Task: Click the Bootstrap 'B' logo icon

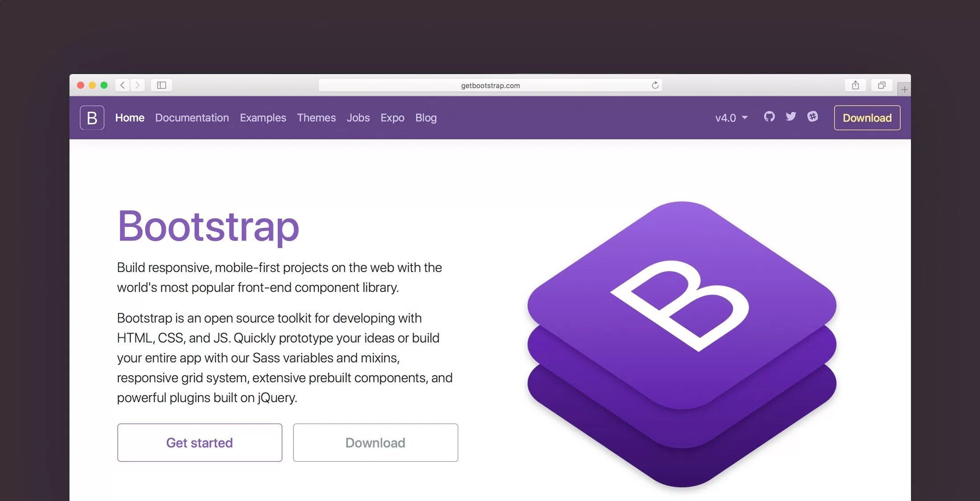Action: point(92,117)
